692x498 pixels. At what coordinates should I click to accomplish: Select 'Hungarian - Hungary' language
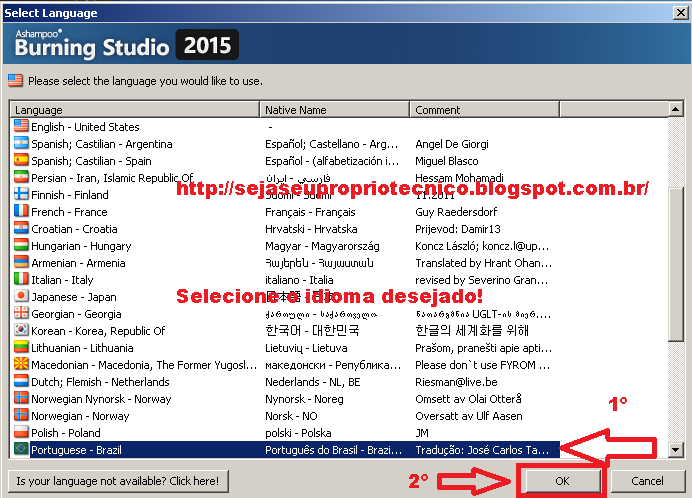click(81, 246)
